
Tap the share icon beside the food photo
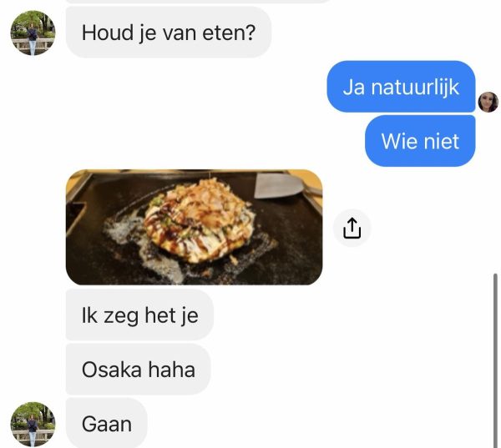[x=352, y=228]
